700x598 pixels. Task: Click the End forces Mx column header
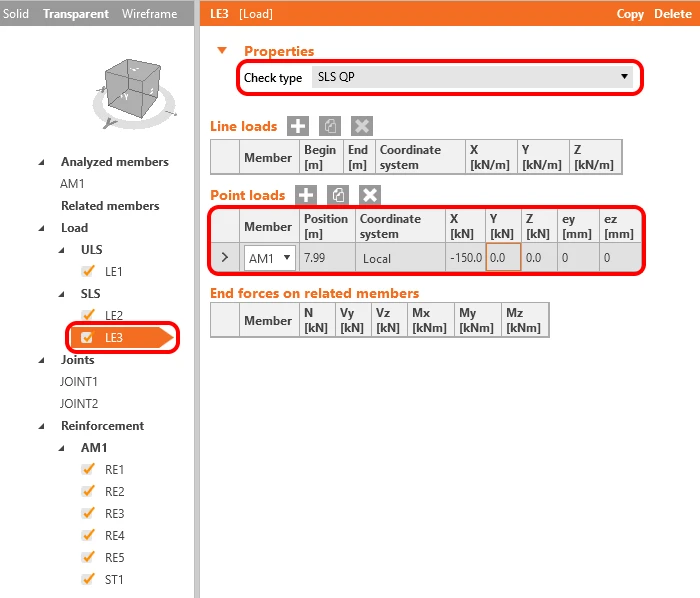(430, 320)
